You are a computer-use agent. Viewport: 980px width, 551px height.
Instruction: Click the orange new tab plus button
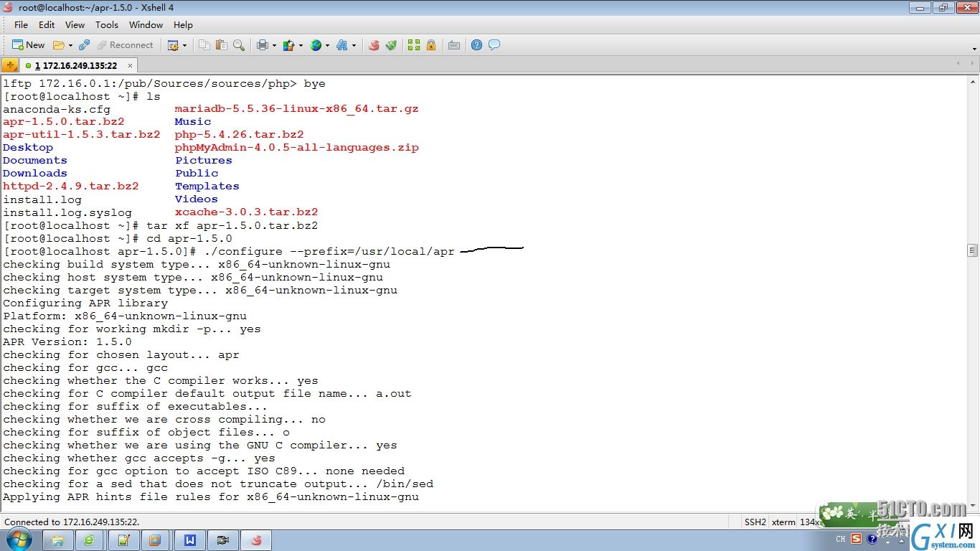click(x=10, y=65)
